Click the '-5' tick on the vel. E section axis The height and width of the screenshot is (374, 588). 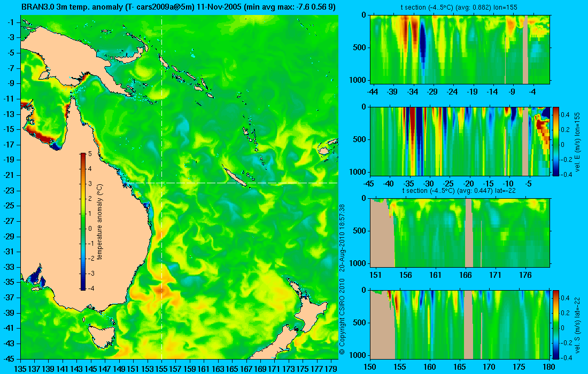(528, 184)
